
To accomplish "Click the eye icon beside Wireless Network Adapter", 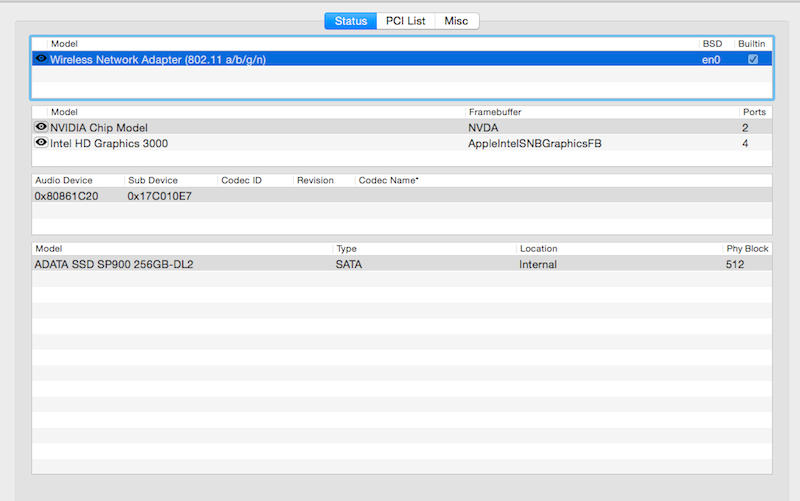I will pos(41,59).
